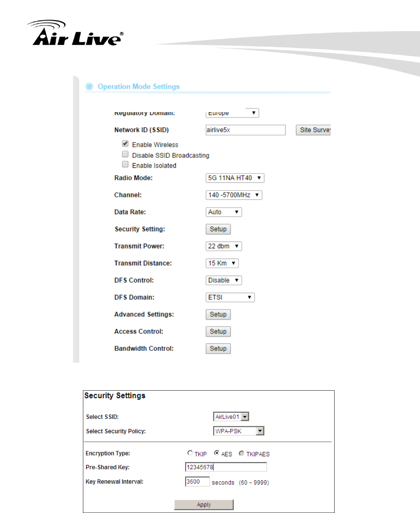The image size is (420, 513).
Task: Click the Pre-Shared Key input field
Action: click(x=226, y=467)
